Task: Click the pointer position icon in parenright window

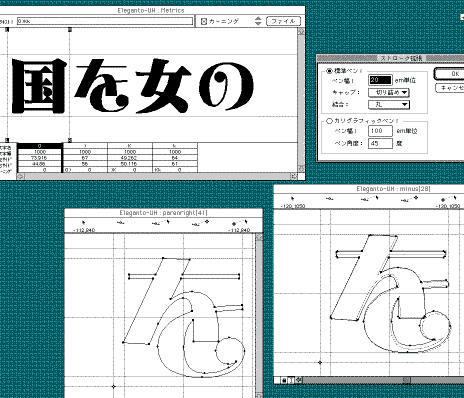Action: click(x=83, y=222)
